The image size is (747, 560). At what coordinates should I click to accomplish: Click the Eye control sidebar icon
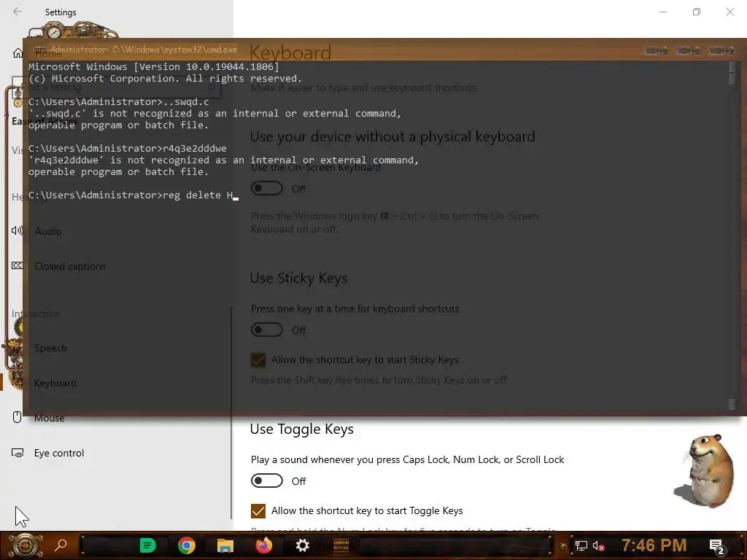click(x=18, y=454)
